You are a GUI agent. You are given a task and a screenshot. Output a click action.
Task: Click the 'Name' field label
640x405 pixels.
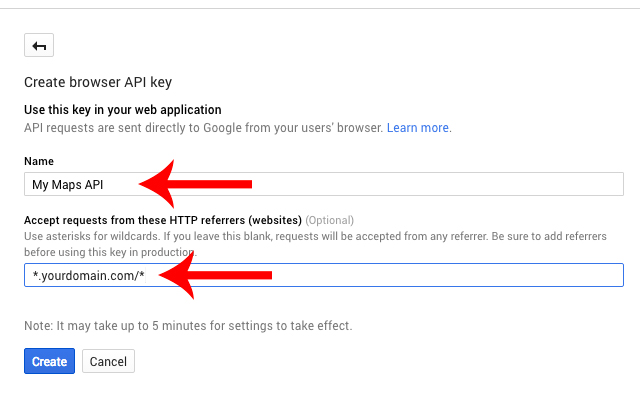coord(39,161)
